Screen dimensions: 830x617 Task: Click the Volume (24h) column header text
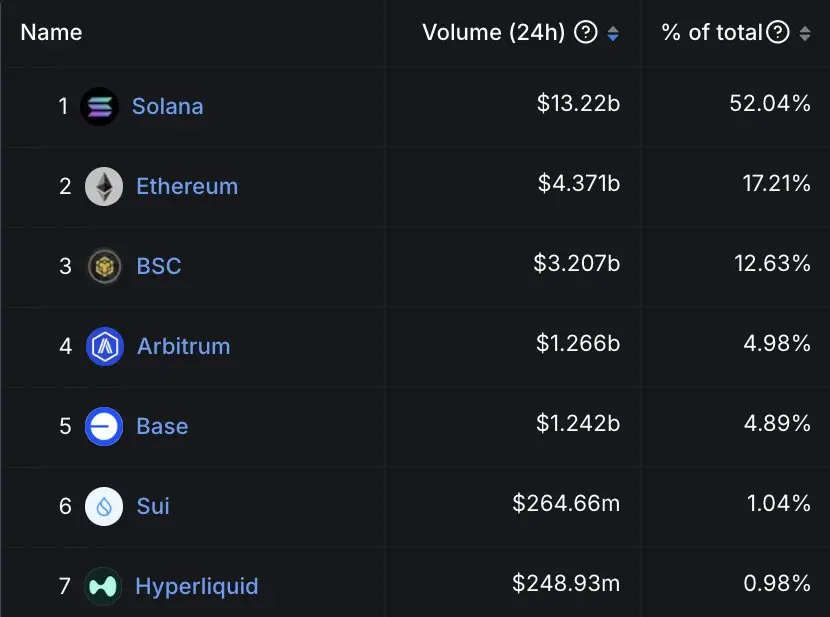[494, 33]
